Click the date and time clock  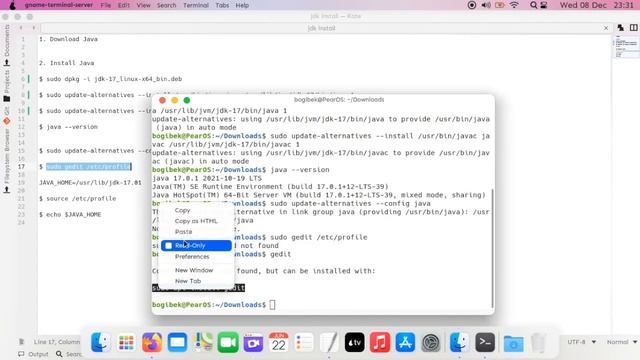597,5
